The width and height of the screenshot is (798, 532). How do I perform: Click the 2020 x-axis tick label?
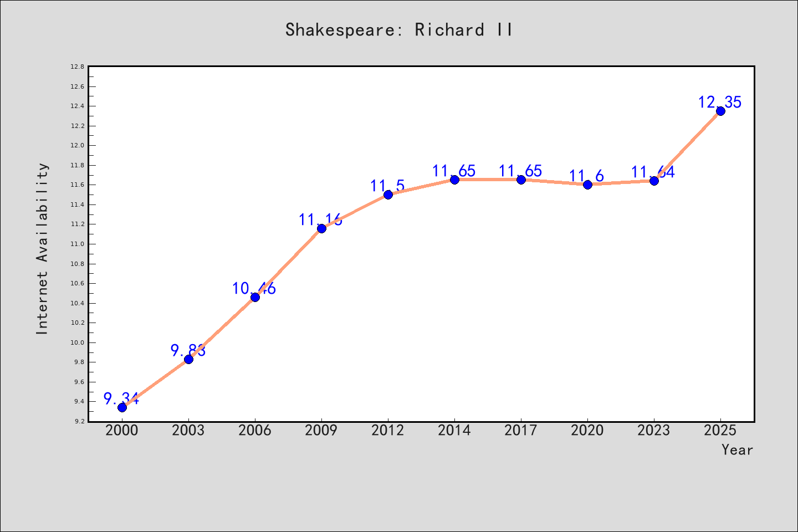point(587,430)
